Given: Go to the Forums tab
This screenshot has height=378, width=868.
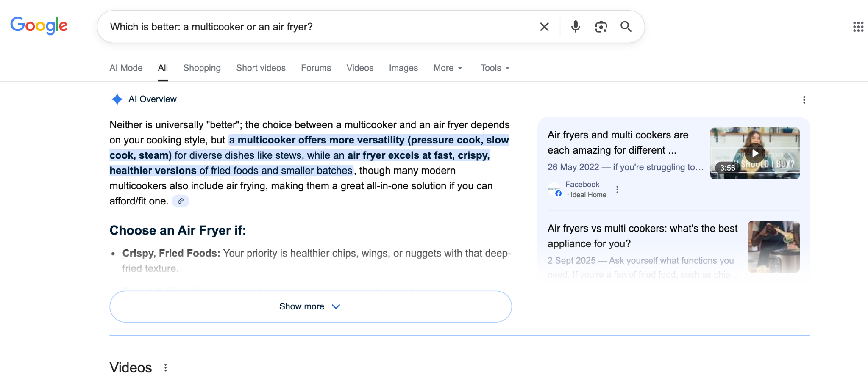Looking at the screenshot, I should 316,68.
